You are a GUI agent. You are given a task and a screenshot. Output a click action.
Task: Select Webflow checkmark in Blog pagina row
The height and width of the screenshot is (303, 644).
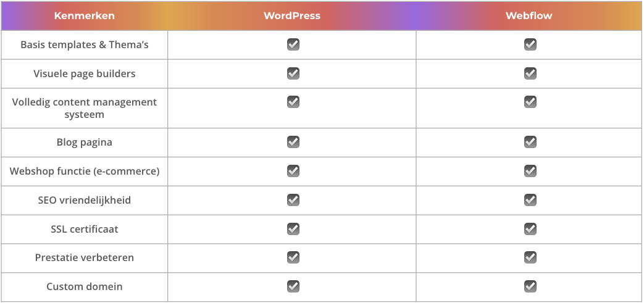(x=530, y=142)
